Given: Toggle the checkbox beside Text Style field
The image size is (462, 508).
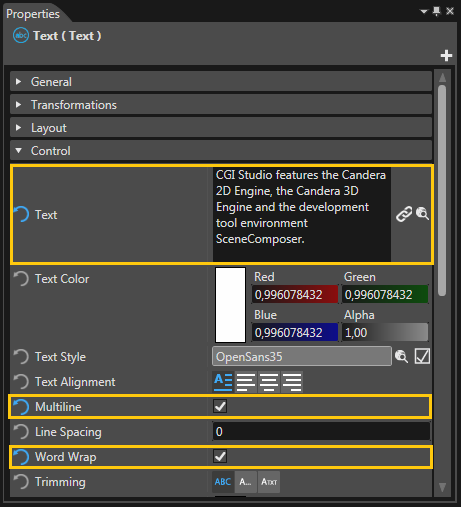Looking at the screenshot, I should [422, 356].
